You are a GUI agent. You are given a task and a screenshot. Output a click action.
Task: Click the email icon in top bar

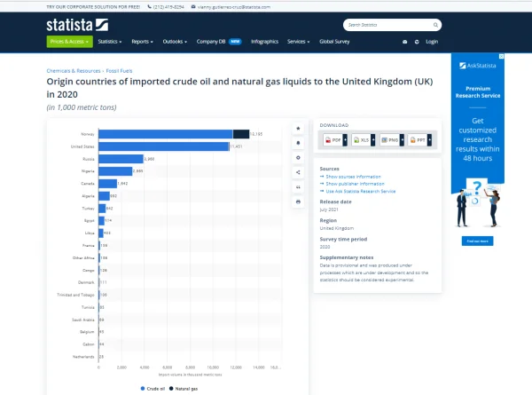(x=193, y=7)
